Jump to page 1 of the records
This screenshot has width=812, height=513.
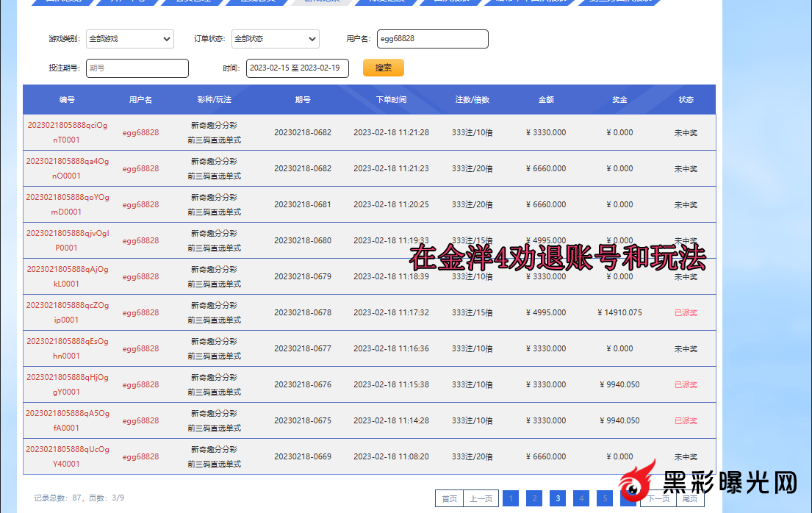[x=511, y=499]
